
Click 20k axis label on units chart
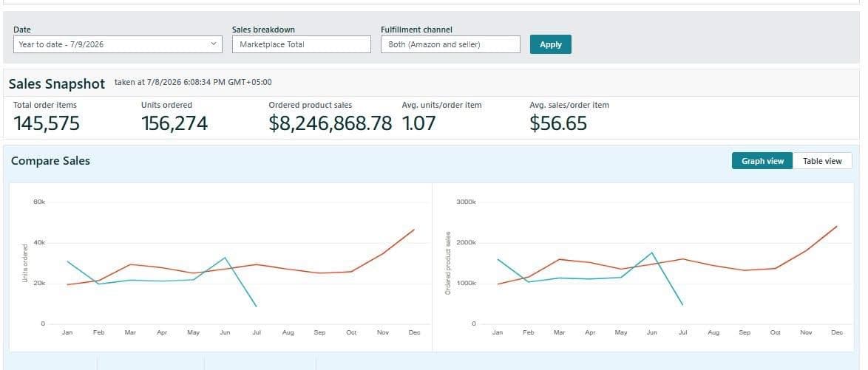[38, 283]
